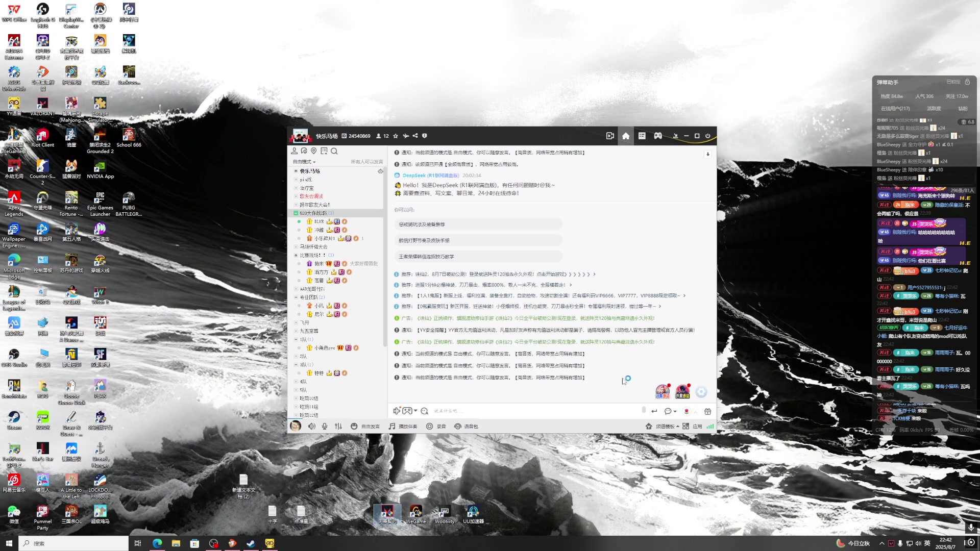Open the 语音包 voice pack
The image size is (980, 551).
coord(466,426)
